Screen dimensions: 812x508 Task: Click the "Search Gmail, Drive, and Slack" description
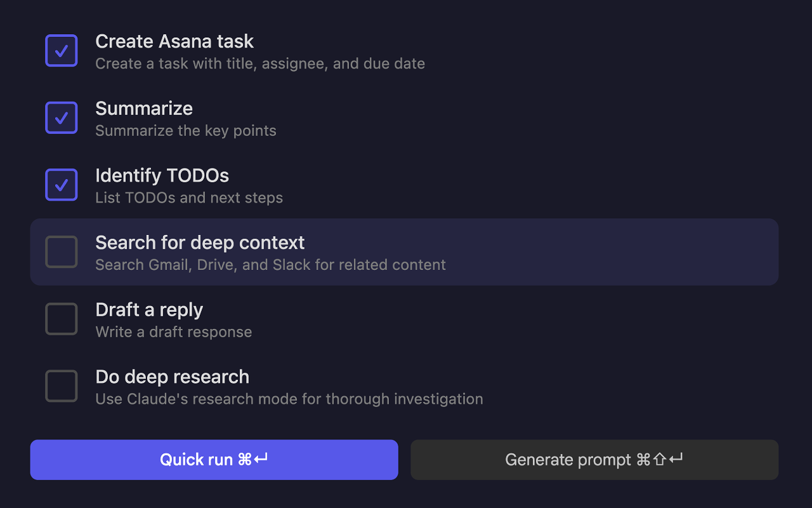(x=270, y=265)
